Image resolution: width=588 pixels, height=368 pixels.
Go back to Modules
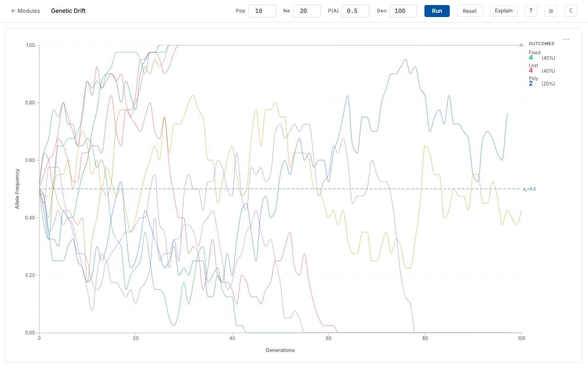coord(25,11)
